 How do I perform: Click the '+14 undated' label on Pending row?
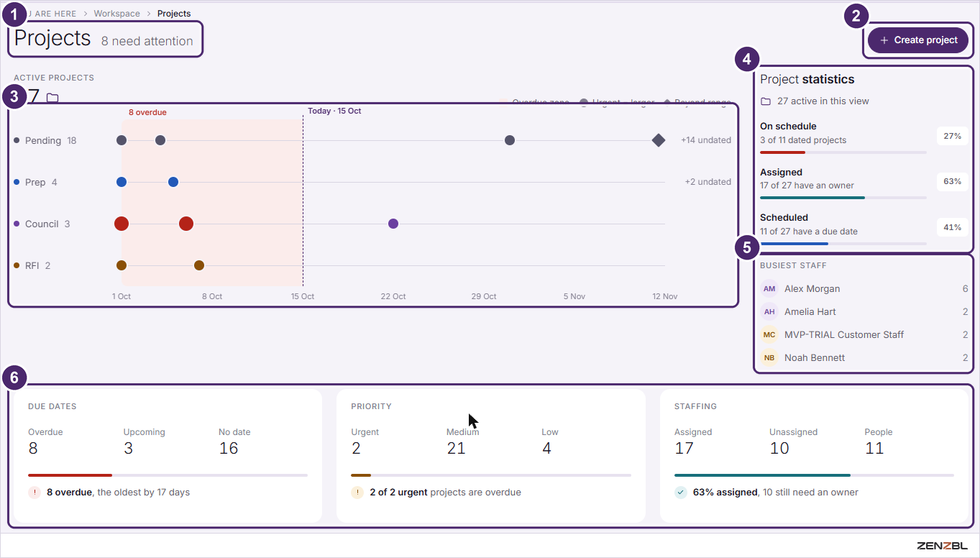706,140
